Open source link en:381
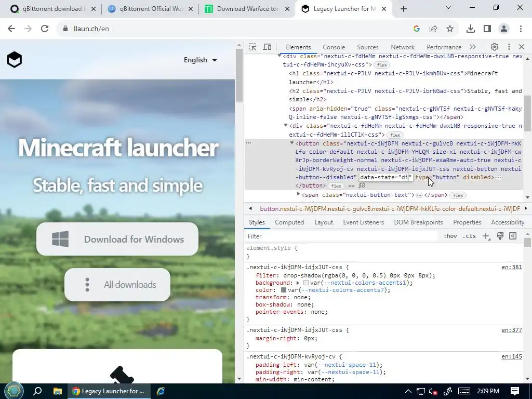532x399 pixels. [x=512, y=268]
